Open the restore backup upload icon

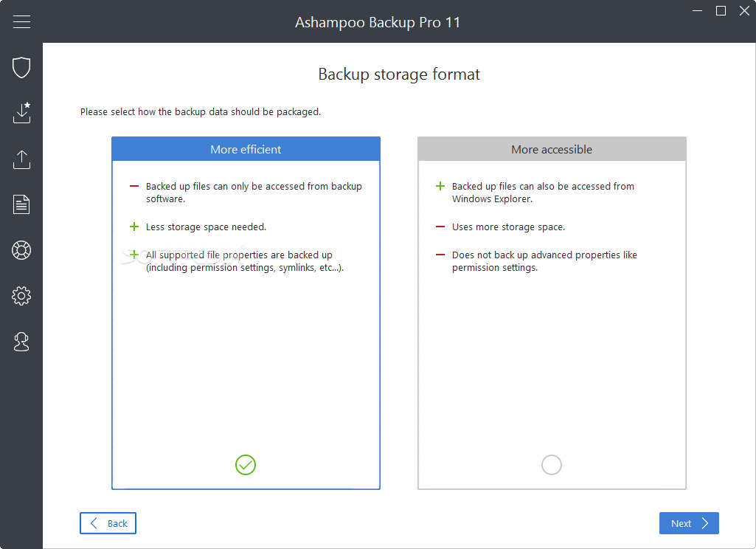point(21,159)
